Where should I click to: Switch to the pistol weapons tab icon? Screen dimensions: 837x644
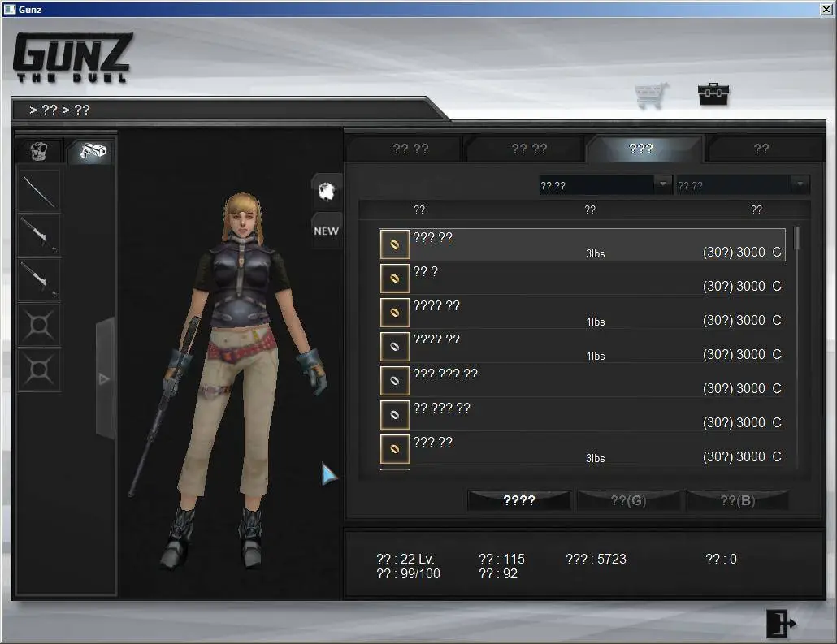tap(91, 152)
